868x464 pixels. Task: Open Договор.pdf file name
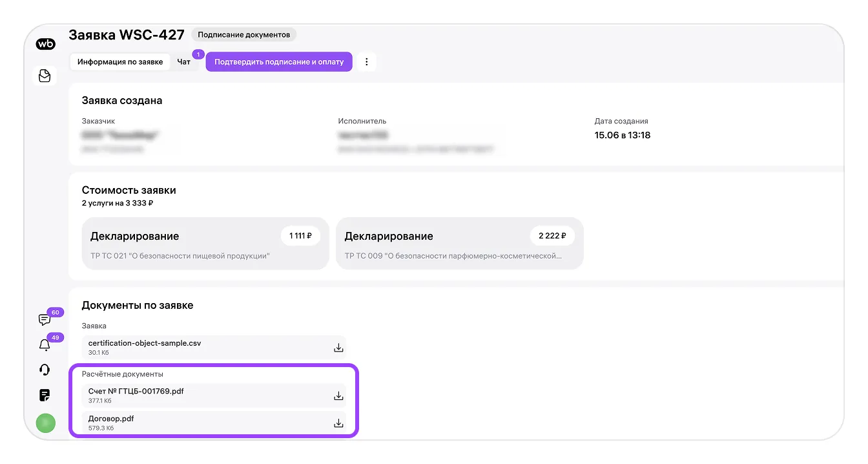click(111, 419)
